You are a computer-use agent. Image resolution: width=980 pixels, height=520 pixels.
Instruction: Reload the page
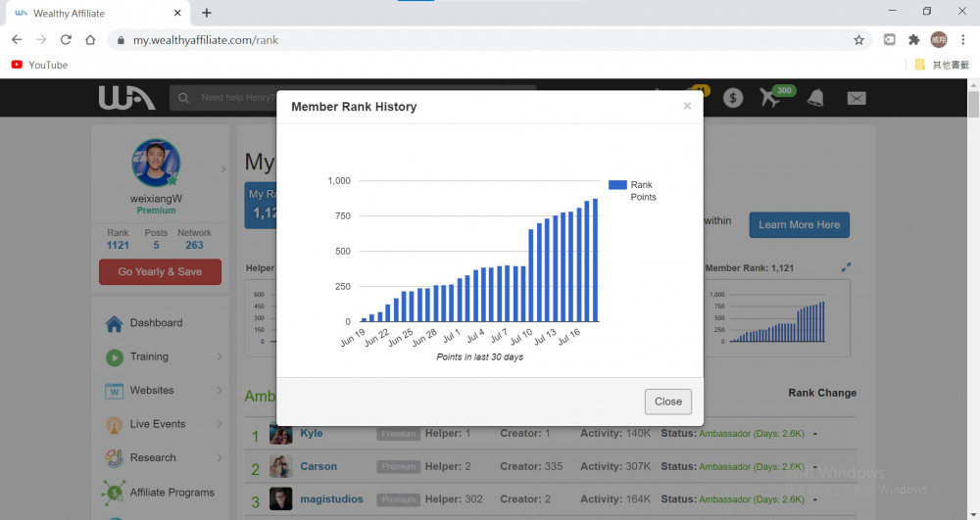66,40
